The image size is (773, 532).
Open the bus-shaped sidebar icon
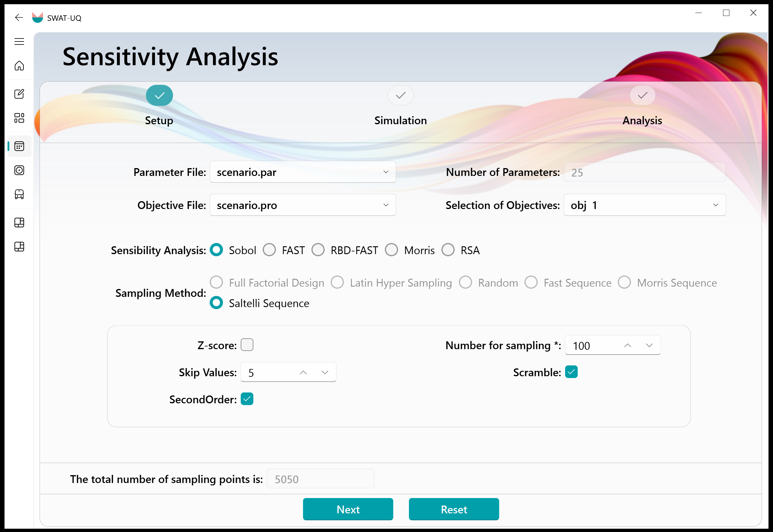[x=19, y=194]
